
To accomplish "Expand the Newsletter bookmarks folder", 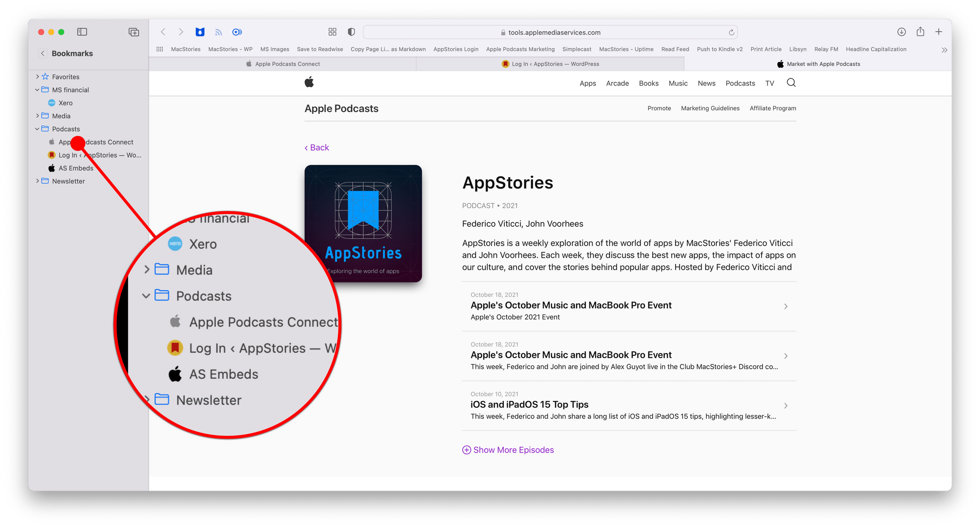I will click(x=37, y=181).
